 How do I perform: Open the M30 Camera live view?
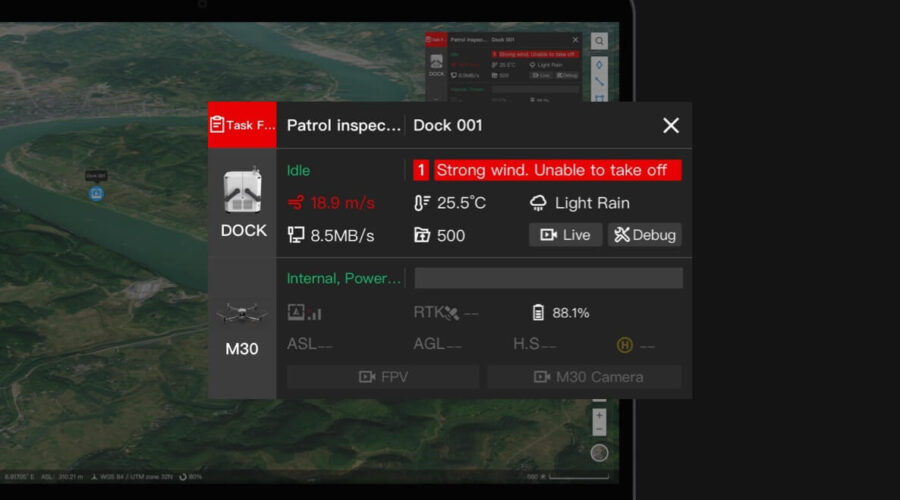click(x=584, y=377)
